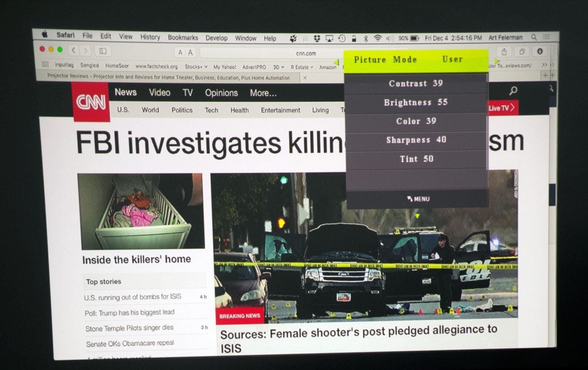
Task: Click the CNN site search magnifier
Action: [513, 91]
